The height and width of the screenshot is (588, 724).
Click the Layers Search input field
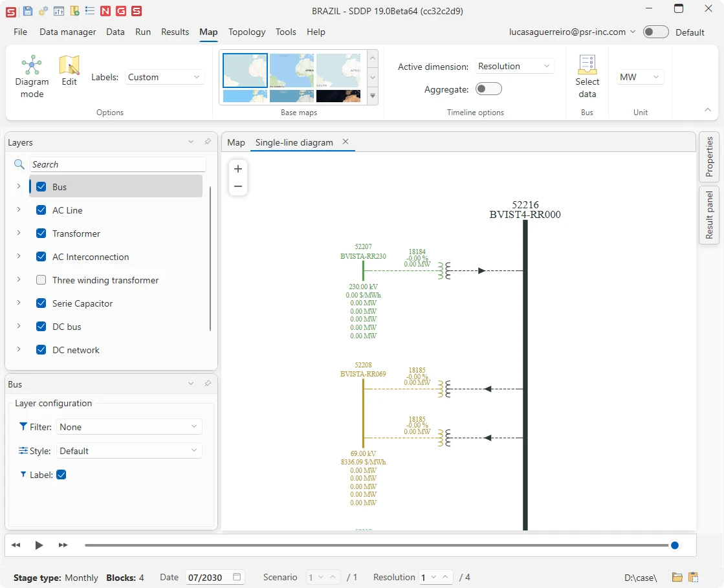[x=118, y=164]
